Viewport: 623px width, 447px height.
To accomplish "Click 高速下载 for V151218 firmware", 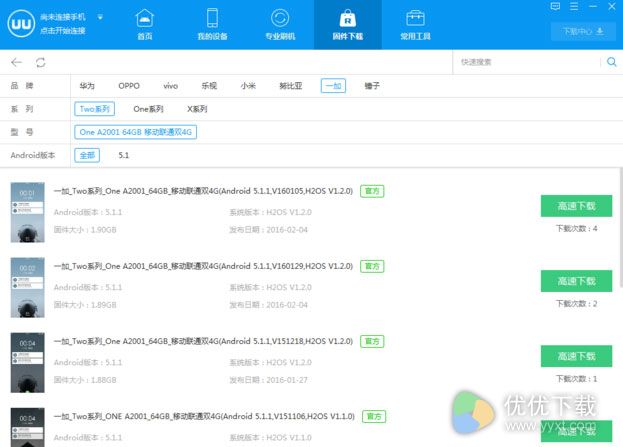I will click(x=577, y=356).
